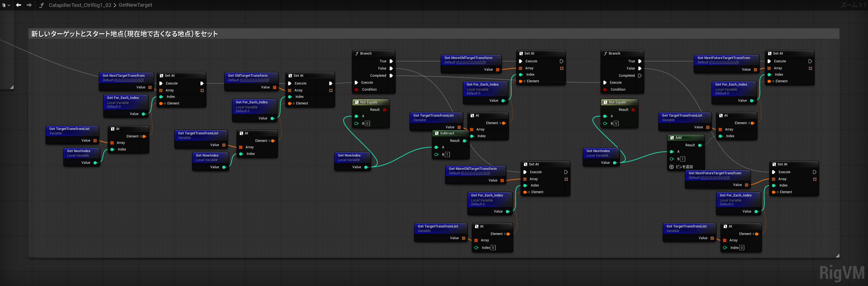Click the Completed exec pin on left Branch
The height and width of the screenshot is (286, 868).
click(x=391, y=76)
